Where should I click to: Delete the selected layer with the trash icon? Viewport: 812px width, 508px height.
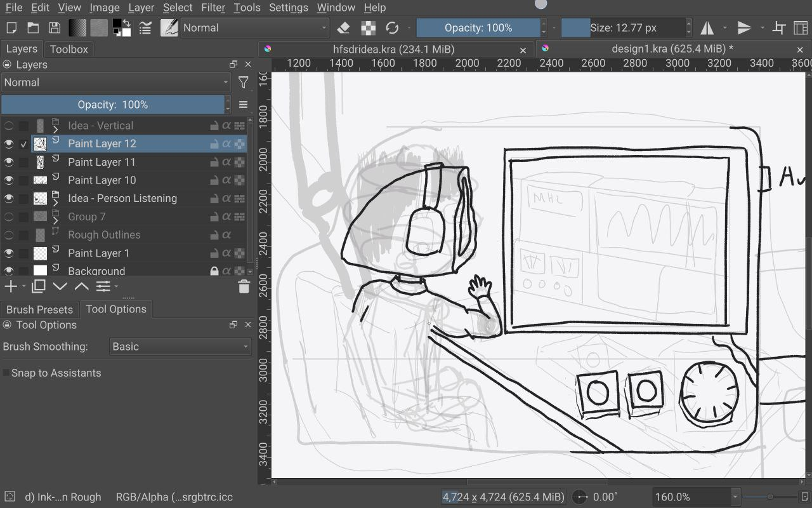[244, 286]
